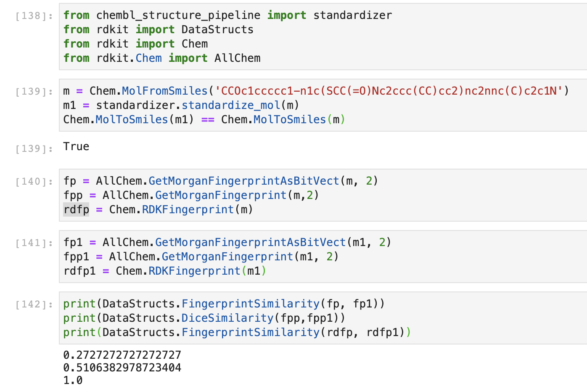Select the True output of cell 139

pyautogui.click(x=76, y=146)
